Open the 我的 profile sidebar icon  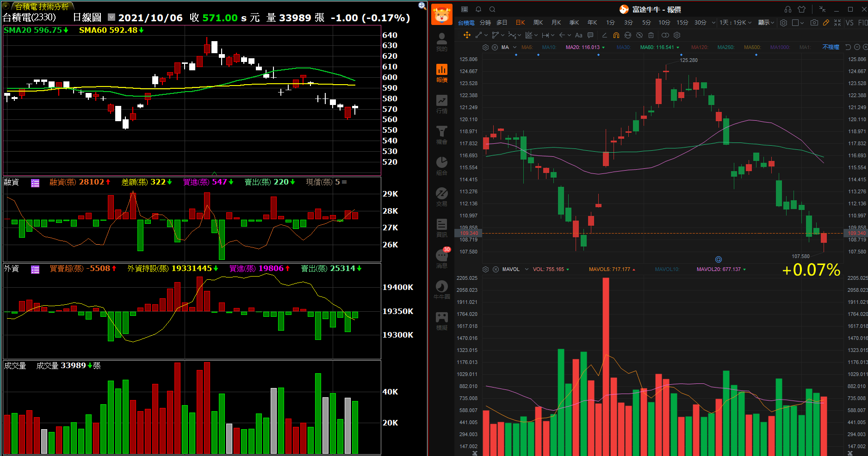pyautogui.click(x=442, y=42)
